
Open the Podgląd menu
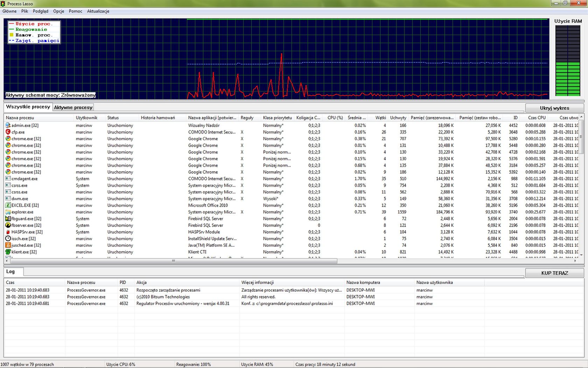pos(41,11)
